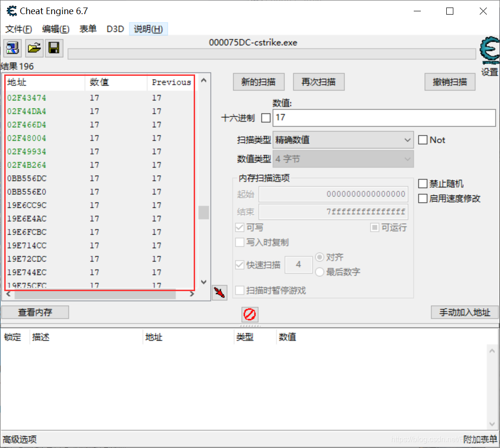Open the 扫描类型 dropdown showing 精确数值
This screenshot has width=500, height=448.
coord(343,140)
